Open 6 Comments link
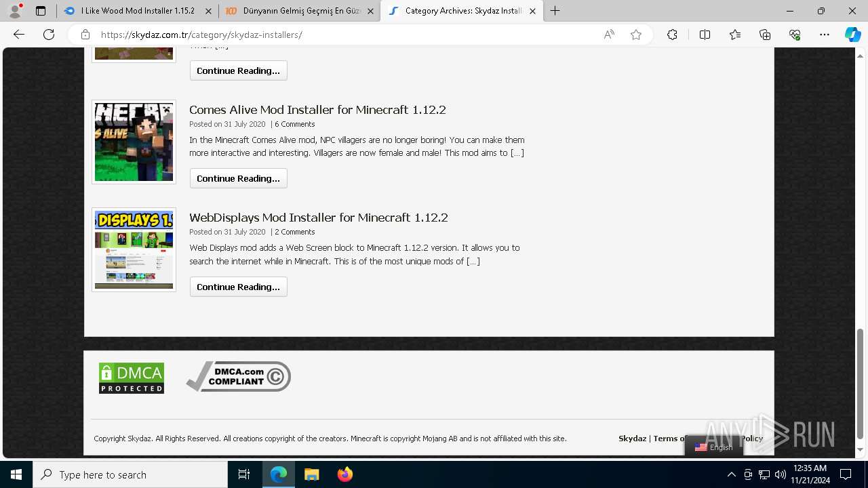Screen dimensions: 868x488 point(295,124)
